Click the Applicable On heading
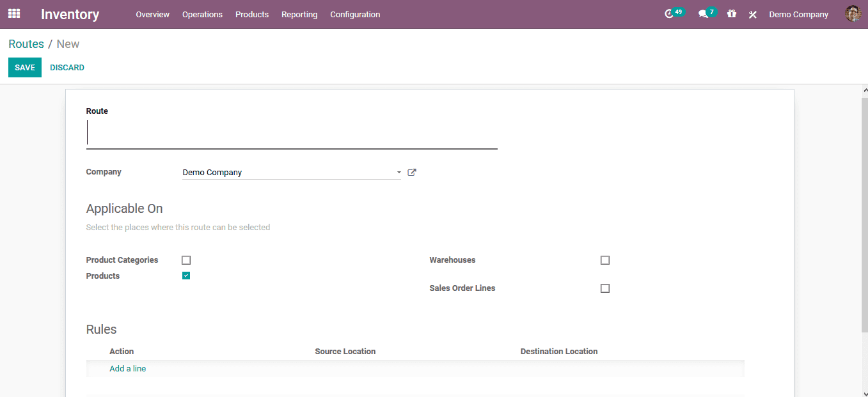The image size is (868, 397). click(125, 208)
